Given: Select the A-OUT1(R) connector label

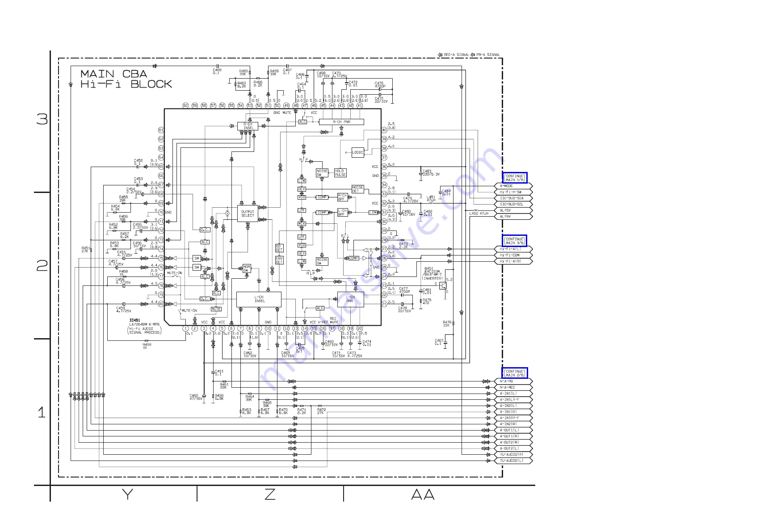Looking at the screenshot, I should coord(513,436).
